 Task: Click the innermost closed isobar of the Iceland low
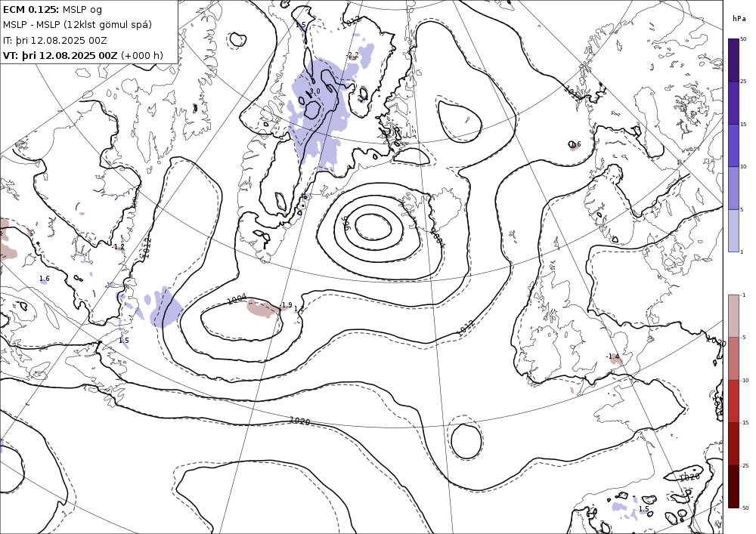372,227
